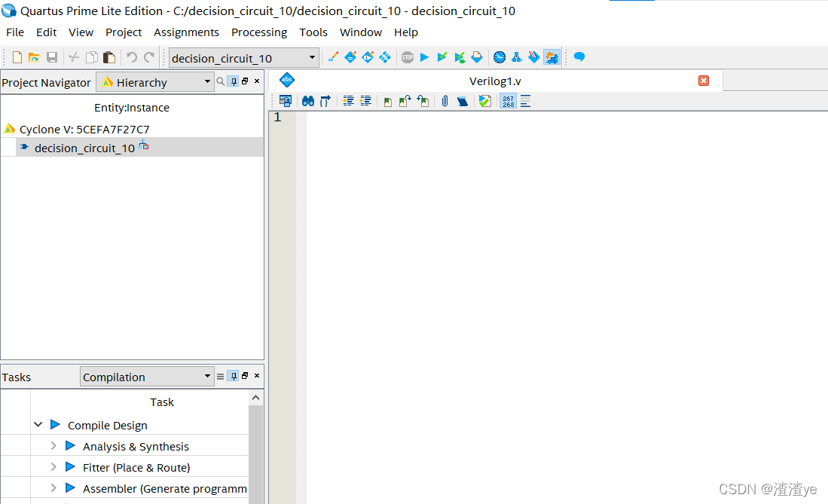Increase indent of the selected text
The width and height of the screenshot is (828, 504).
[348, 101]
